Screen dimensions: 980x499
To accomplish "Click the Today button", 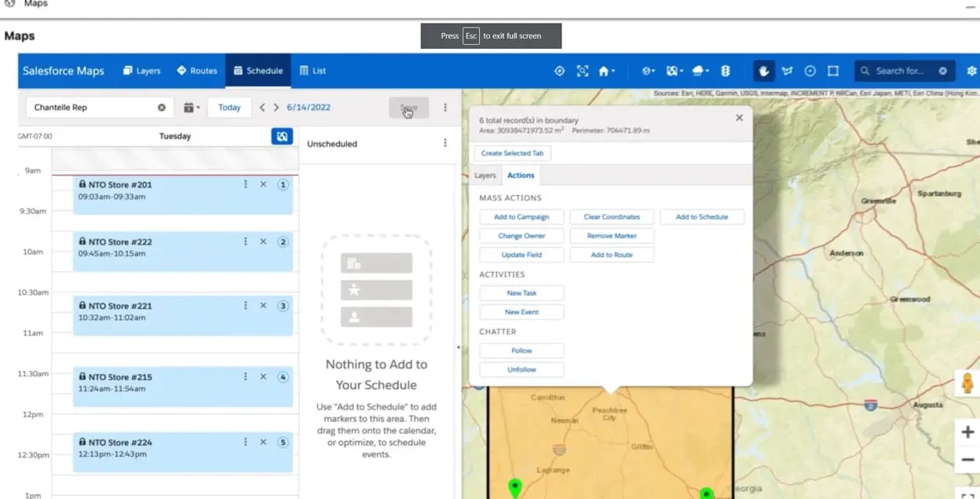I will pyautogui.click(x=229, y=108).
